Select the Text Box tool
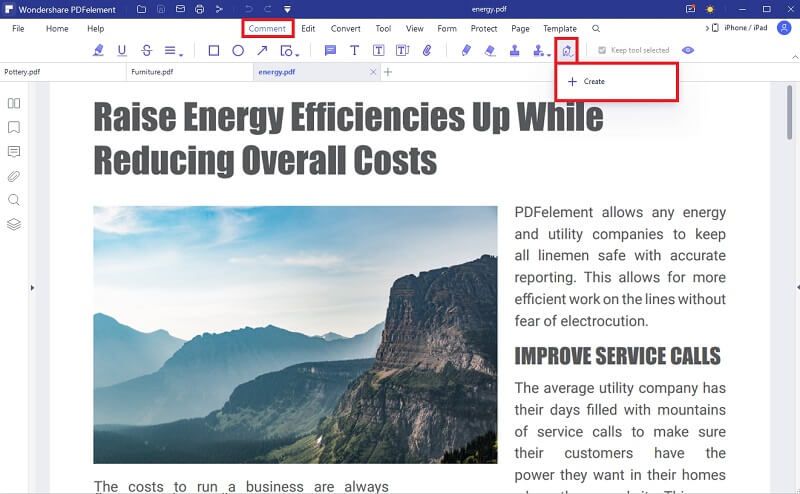Image resolution: width=800 pixels, height=494 pixels. [x=378, y=50]
